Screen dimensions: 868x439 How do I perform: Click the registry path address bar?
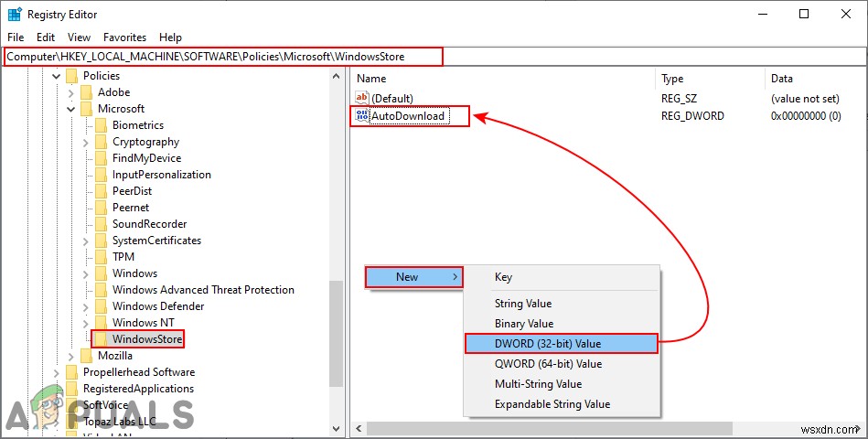[x=434, y=57]
